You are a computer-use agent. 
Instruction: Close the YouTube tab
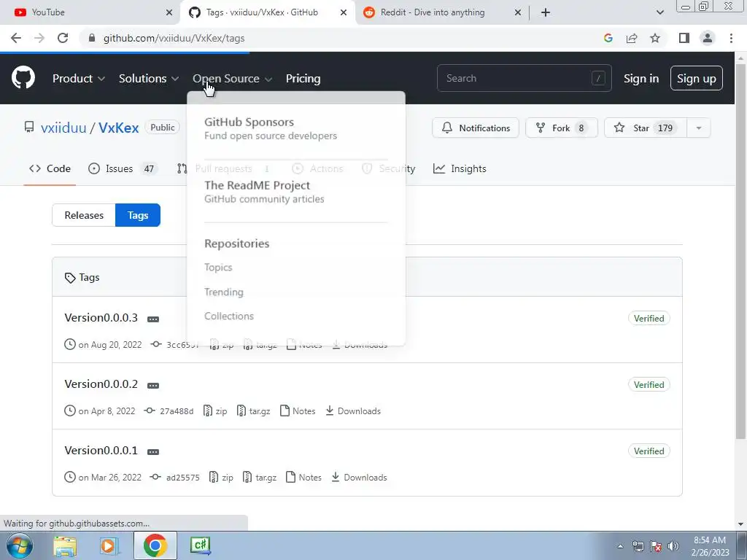click(169, 12)
